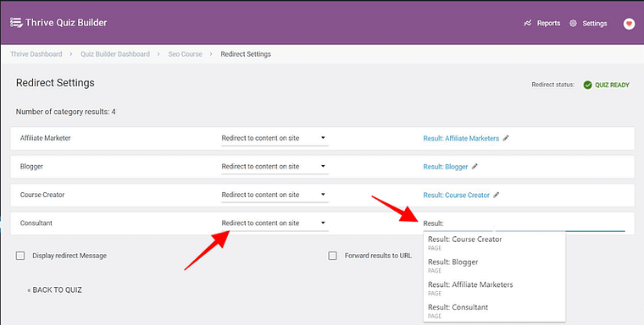Viewport: 644px width, 325px height.
Task: Click the Consultant category name
Action: (x=36, y=223)
